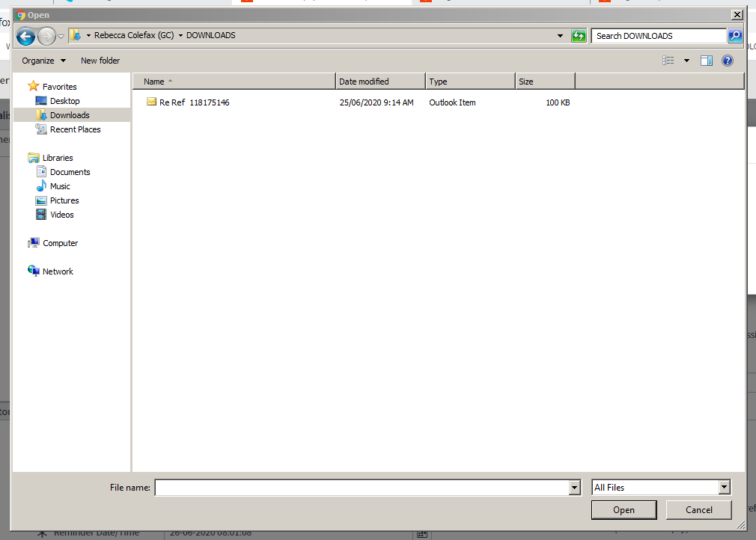
Task: Select Computer in navigation pane
Action: (x=60, y=243)
